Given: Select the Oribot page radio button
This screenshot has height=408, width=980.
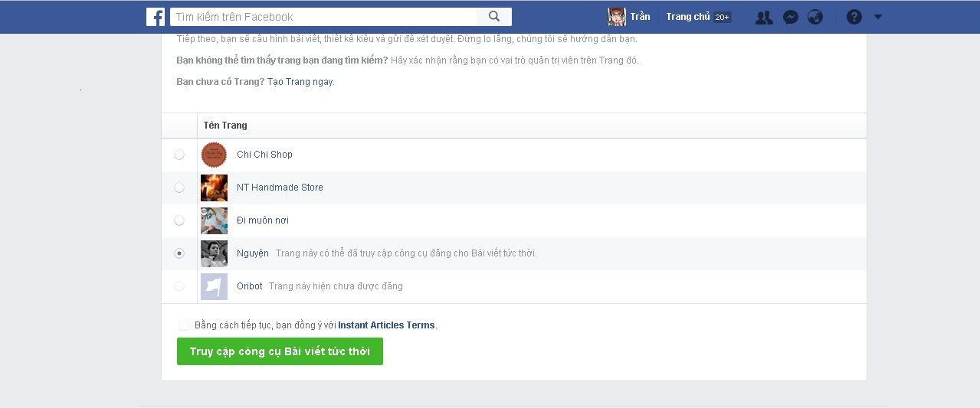Looking at the screenshot, I should point(179,286).
